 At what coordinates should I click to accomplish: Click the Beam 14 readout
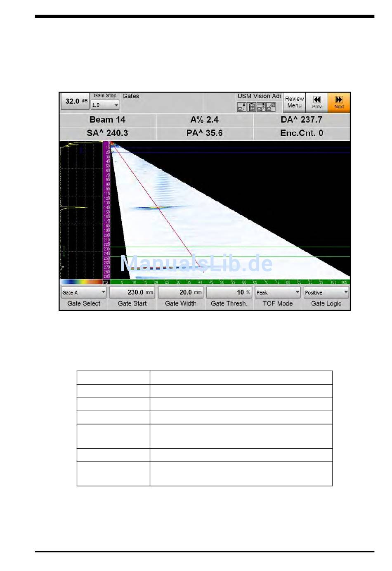[x=108, y=120]
